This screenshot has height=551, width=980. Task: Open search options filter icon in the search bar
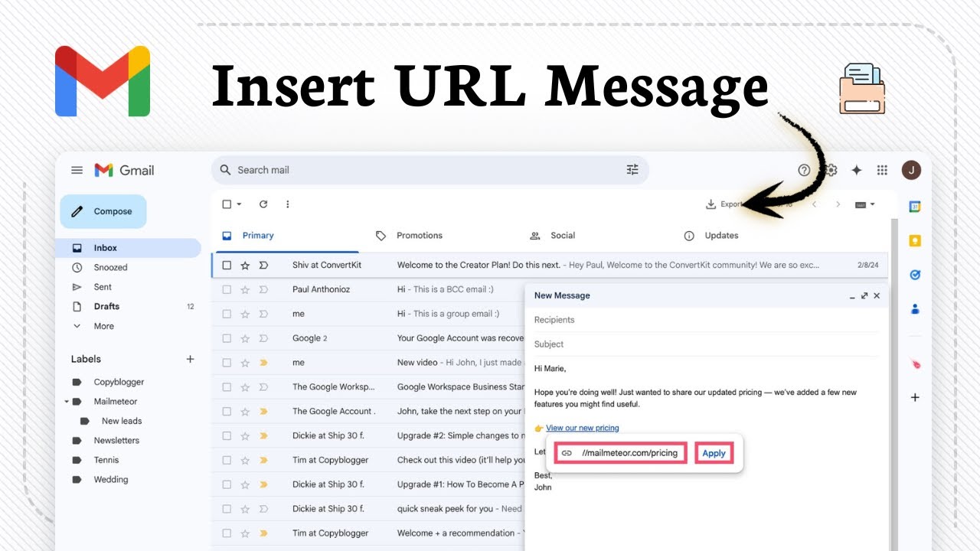(x=632, y=170)
